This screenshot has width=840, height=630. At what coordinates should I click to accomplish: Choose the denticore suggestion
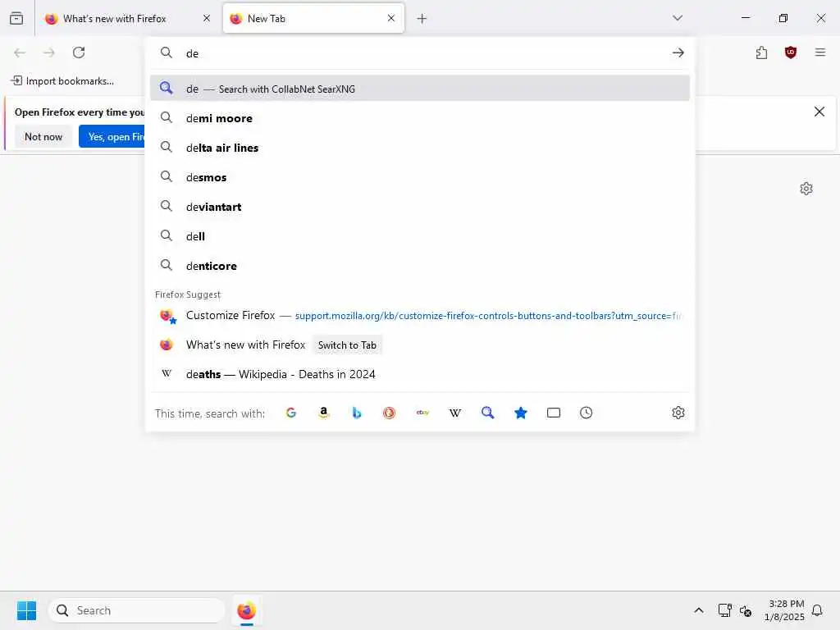point(420,265)
